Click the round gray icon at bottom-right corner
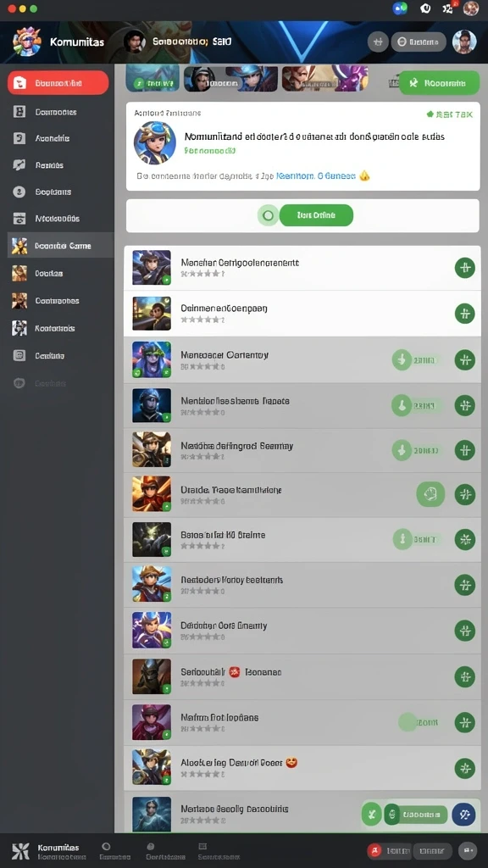The width and height of the screenshot is (488, 868). (468, 851)
